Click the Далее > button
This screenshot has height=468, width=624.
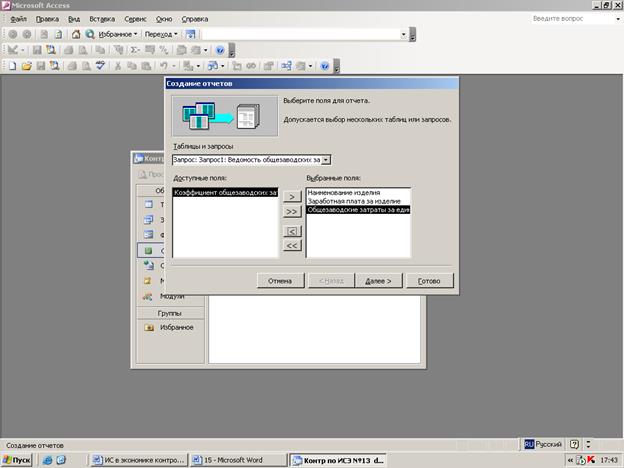click(x=378, y=281)
